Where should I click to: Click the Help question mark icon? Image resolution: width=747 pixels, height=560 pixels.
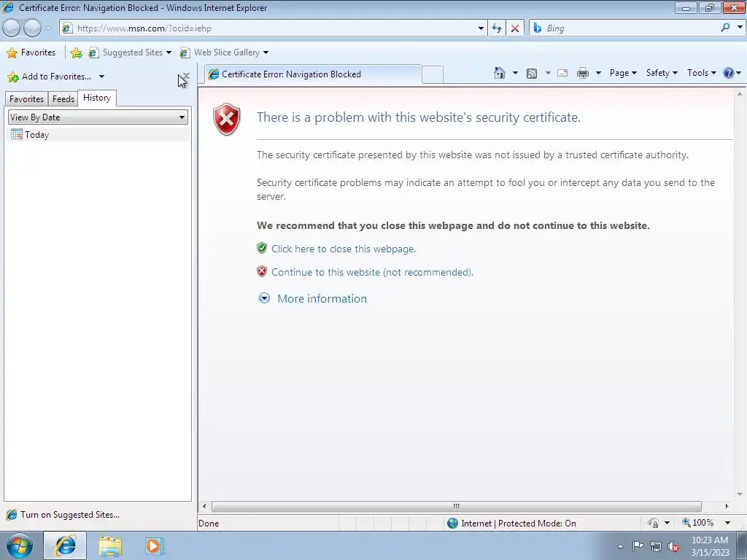point(729,73)
